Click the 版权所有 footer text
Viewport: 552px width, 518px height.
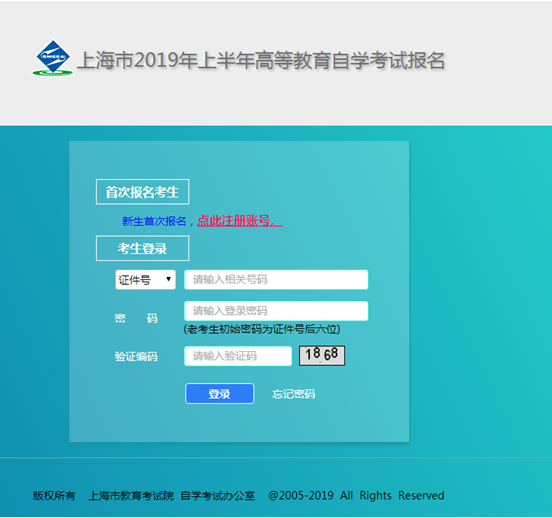click(54, 495)
